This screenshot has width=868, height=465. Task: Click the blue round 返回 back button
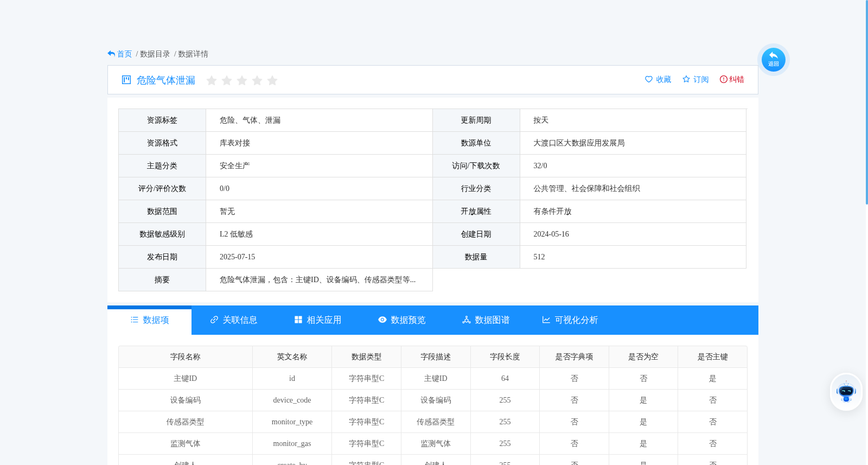coord(773,60)
